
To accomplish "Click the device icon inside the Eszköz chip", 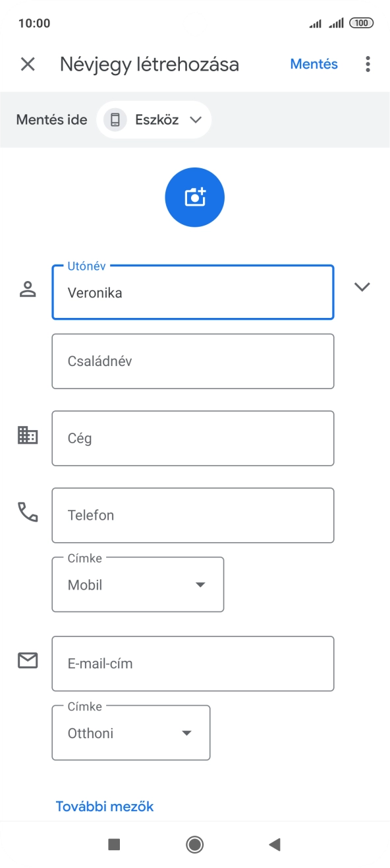I will [x=115, y=119].
